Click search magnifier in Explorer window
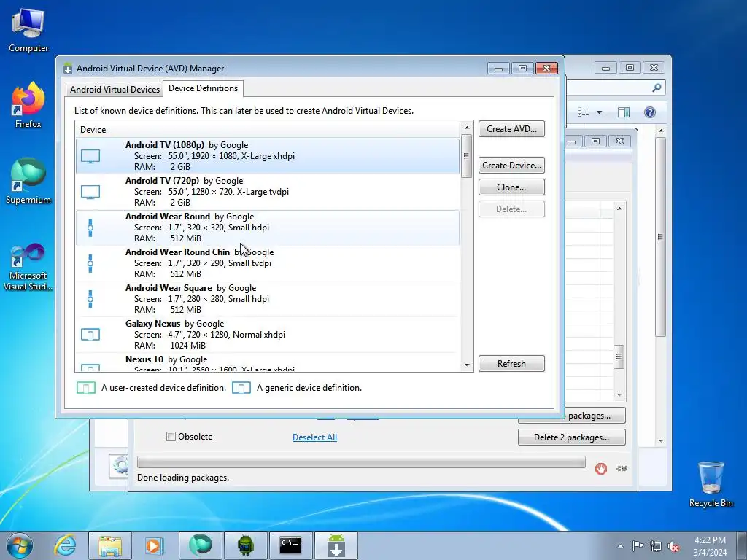The image size is (747, 560). (657, 87)
